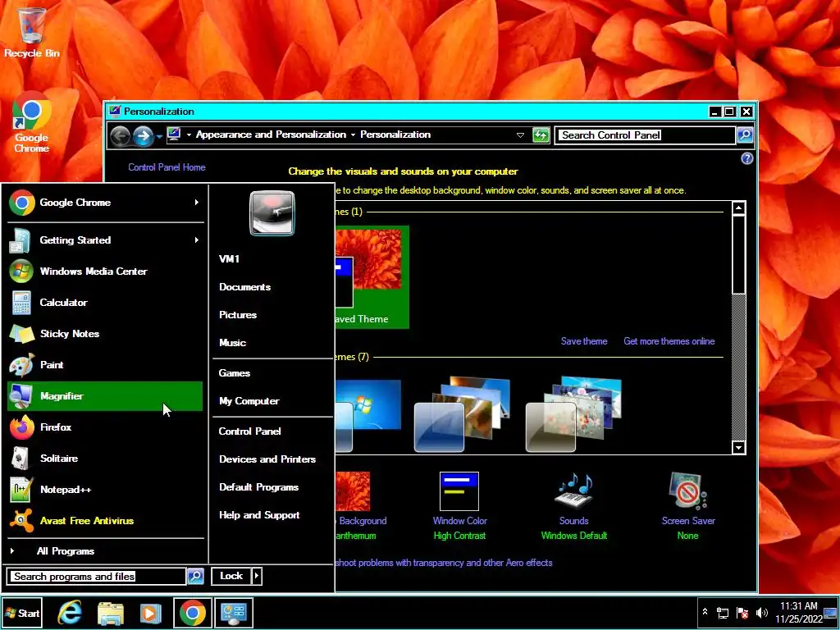The height and width of the screenshot is (630, 840).
Task: Click the Firefox icon in Start menu
Action: (x=22, y=427)
